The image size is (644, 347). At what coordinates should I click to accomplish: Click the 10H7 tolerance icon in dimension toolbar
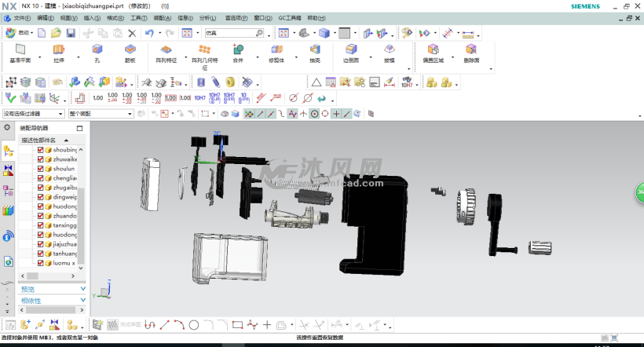(x=199, y=97)
